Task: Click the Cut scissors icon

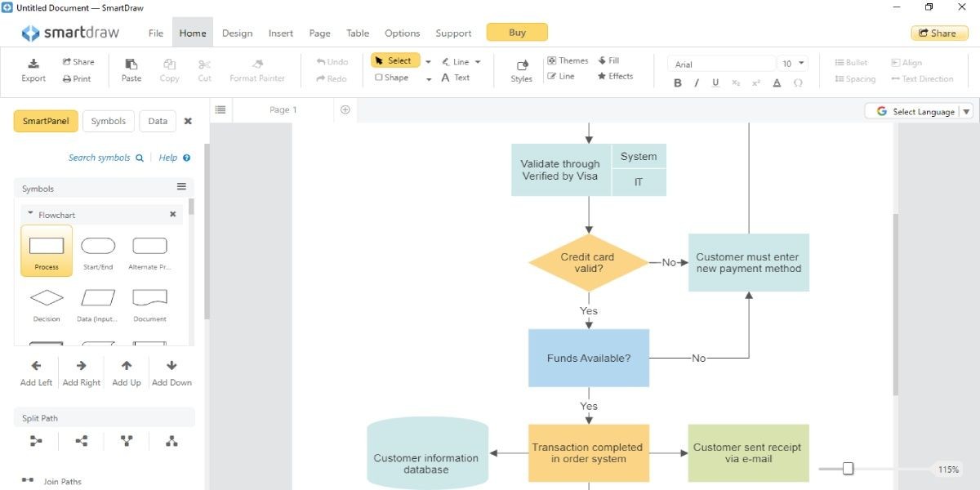Action: pyautogui.click(x=204, y=70)
